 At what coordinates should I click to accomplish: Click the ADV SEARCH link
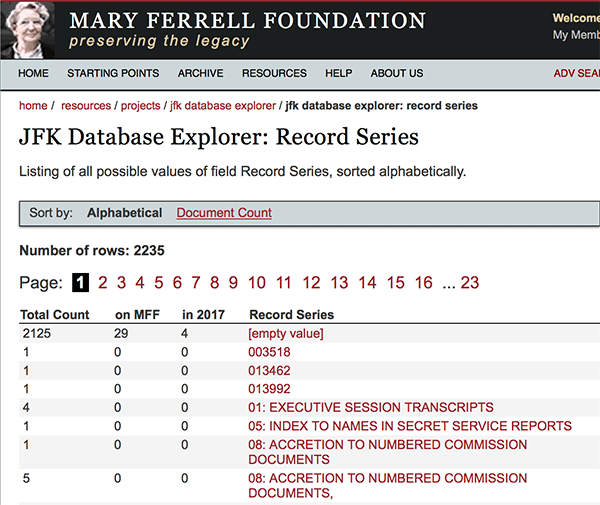pyautogui.click(x=576, y=73)
